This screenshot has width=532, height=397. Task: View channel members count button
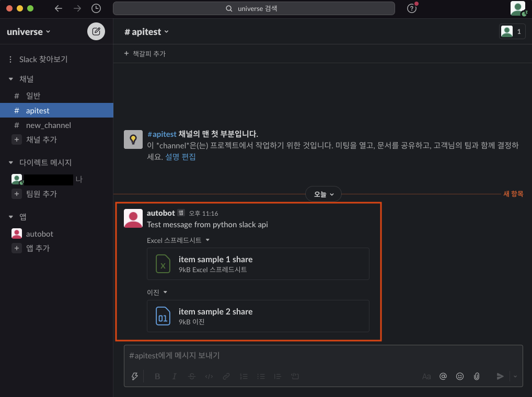point(512,31)
